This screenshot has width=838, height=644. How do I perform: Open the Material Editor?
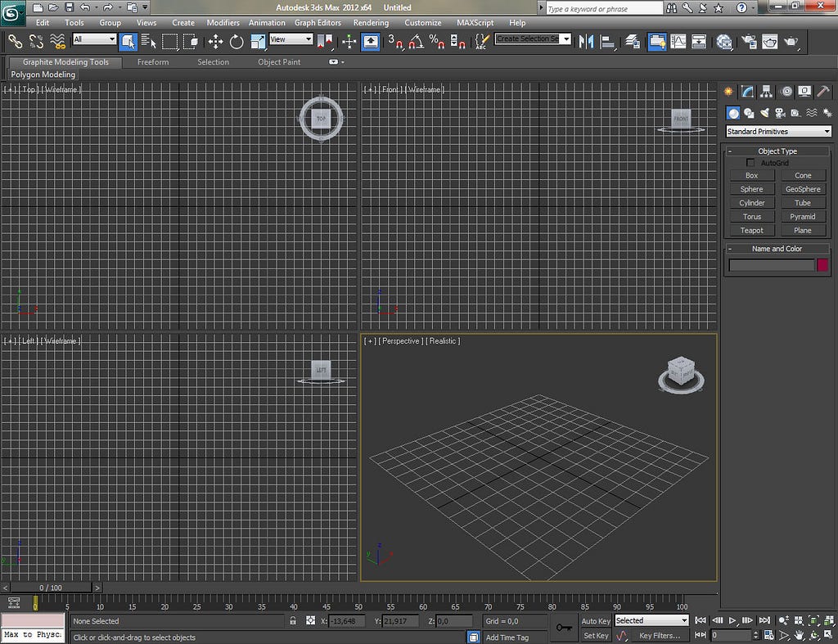724,42
